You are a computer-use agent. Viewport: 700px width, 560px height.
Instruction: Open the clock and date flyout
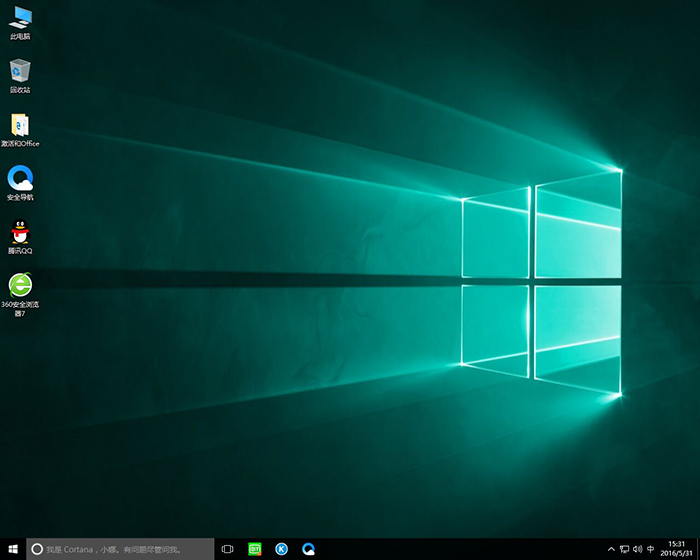tap(675, 549)
